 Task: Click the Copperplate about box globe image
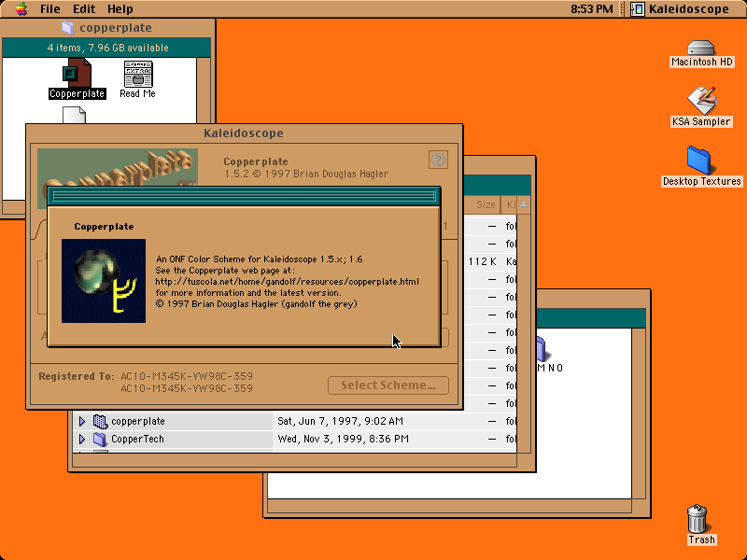point(104,281)
